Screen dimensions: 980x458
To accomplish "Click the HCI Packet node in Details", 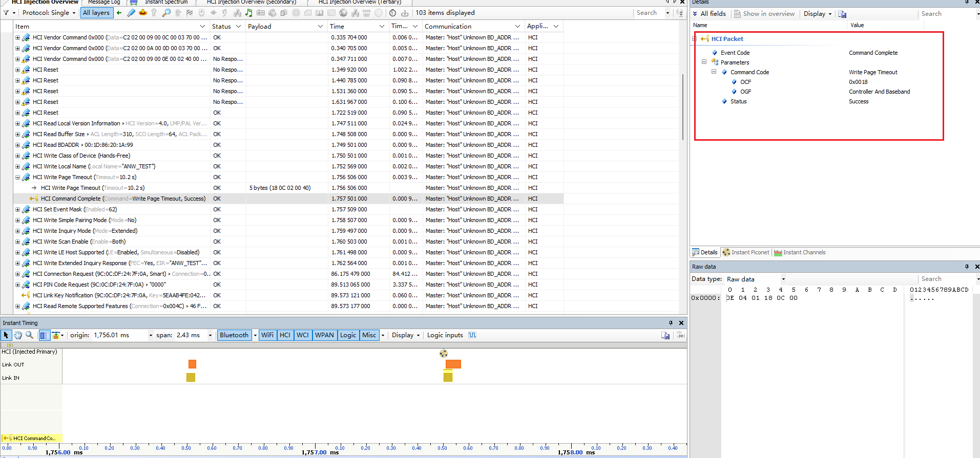I will pos(727,39).
